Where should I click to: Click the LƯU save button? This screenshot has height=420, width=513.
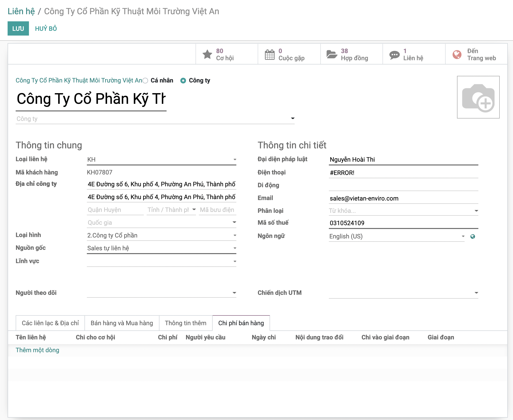point(18,28)
